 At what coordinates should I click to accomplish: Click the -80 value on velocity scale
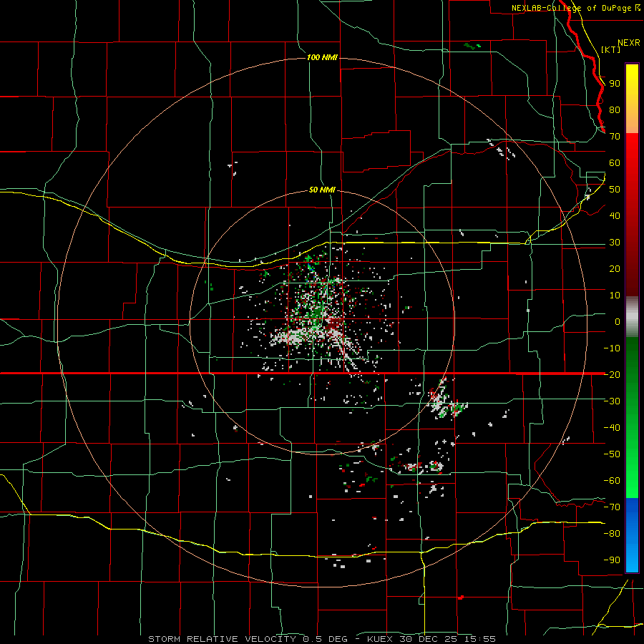(x=612, y=534)
